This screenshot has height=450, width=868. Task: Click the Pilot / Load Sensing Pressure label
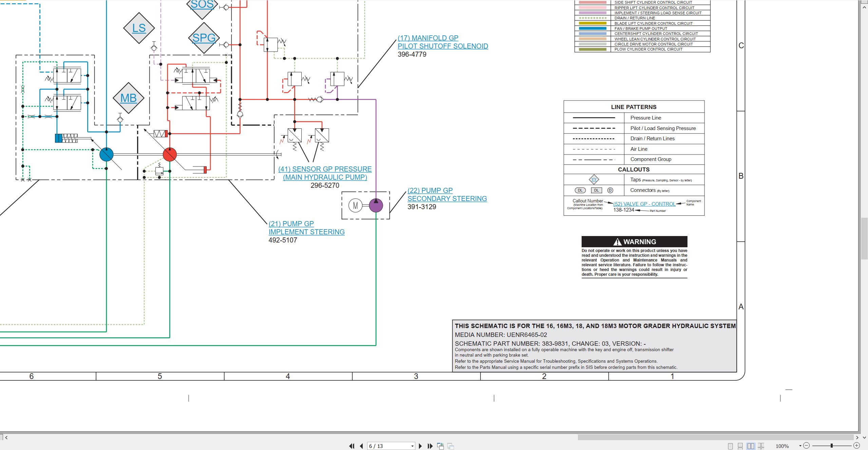[x=663, y=128]
